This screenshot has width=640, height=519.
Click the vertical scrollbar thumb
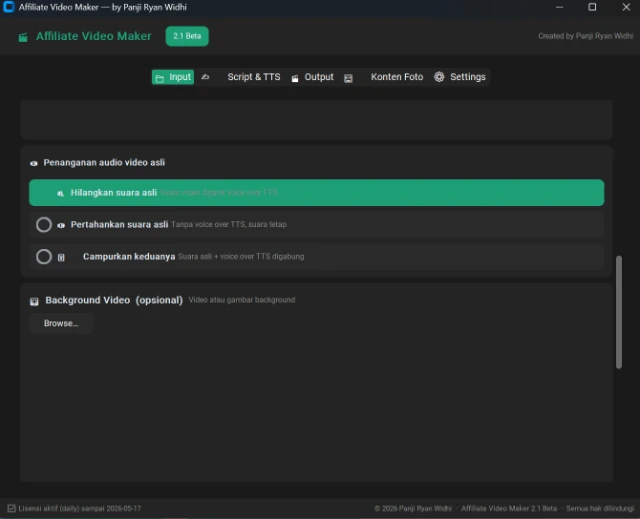pyautogui.click(x=619, y=312)
